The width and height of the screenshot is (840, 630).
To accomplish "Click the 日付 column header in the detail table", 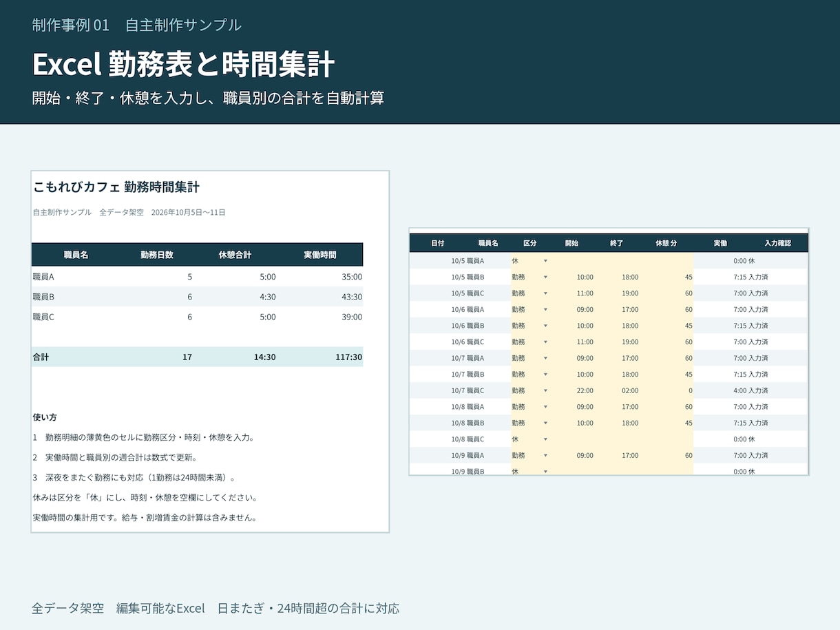I will click(x=438, y=243).
